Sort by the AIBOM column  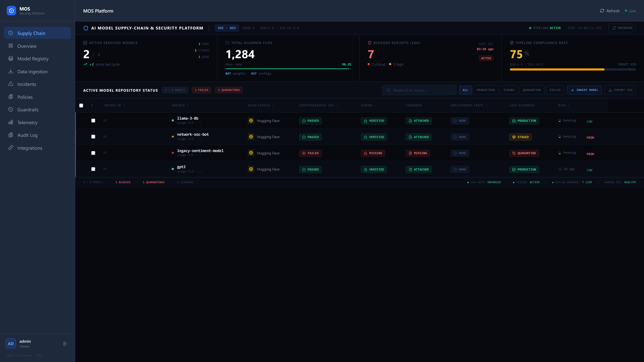click(368, 105)
